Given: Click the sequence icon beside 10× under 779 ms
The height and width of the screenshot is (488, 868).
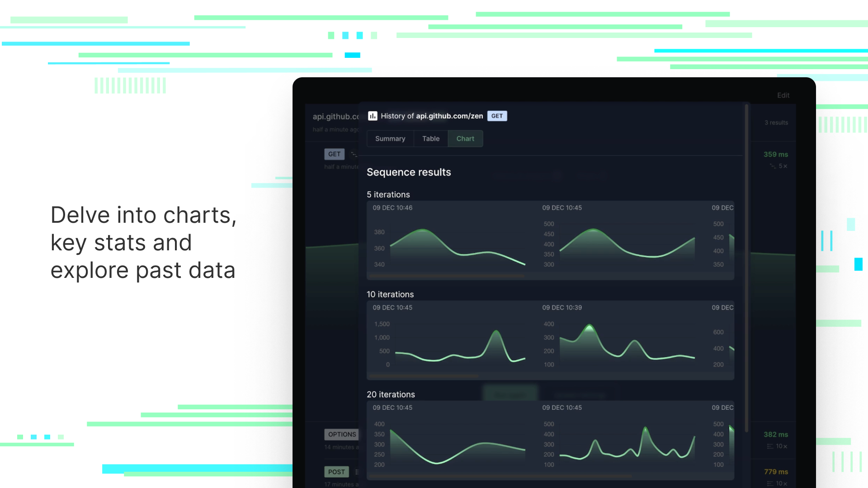Looking at the screenshot, I should [x=770, y=483].
